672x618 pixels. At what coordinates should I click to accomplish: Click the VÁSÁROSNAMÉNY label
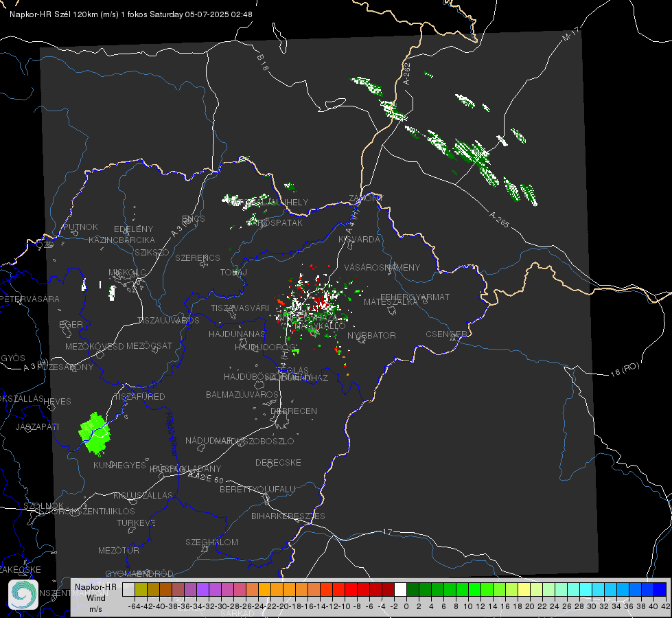382,267
